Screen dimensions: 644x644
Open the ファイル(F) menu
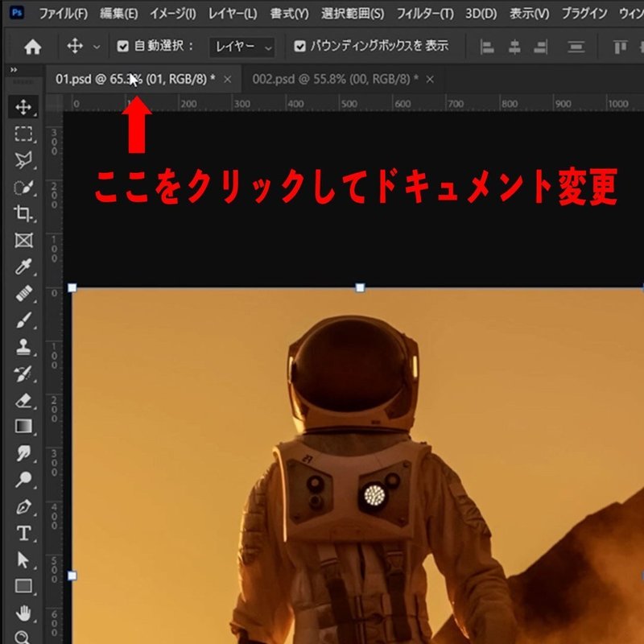point(64,14)
